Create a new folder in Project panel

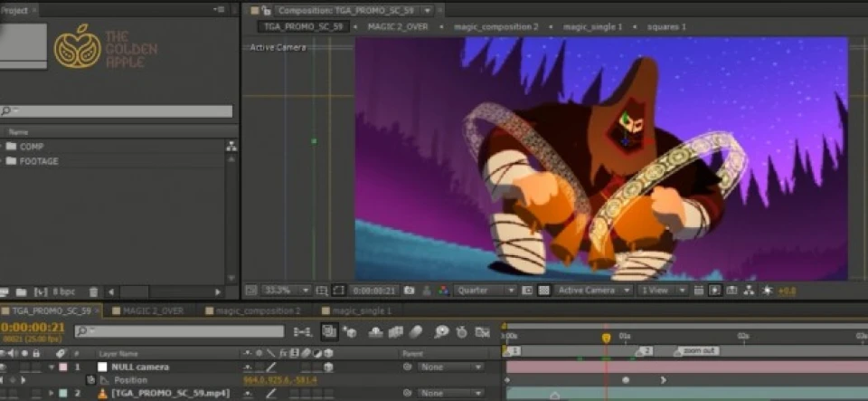click(x=21, y=291)
